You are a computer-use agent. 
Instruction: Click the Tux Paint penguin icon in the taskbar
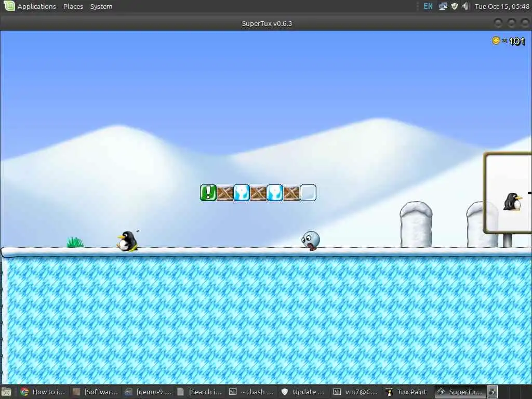click(x=389, y=392)
